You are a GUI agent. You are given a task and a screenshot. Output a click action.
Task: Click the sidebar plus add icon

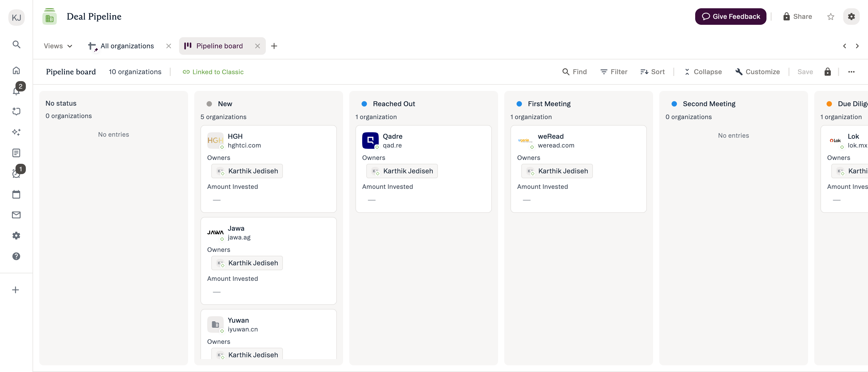click(x=16, y=290)
